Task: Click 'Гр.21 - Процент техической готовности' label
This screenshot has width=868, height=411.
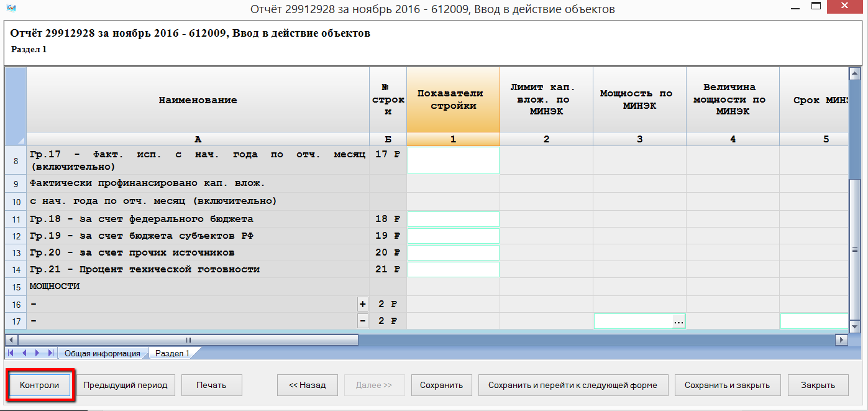Action: click(x=145, y=269)
